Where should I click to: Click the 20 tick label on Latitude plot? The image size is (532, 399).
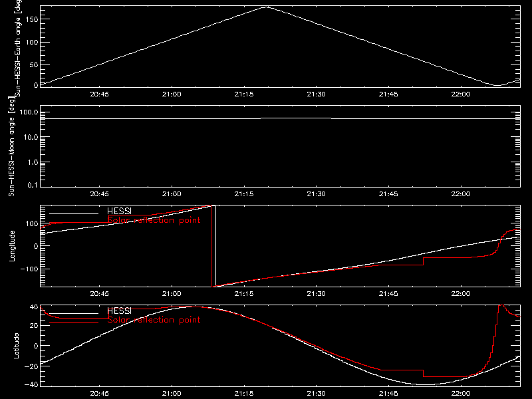pyautogui.click(x=34, y=326)
